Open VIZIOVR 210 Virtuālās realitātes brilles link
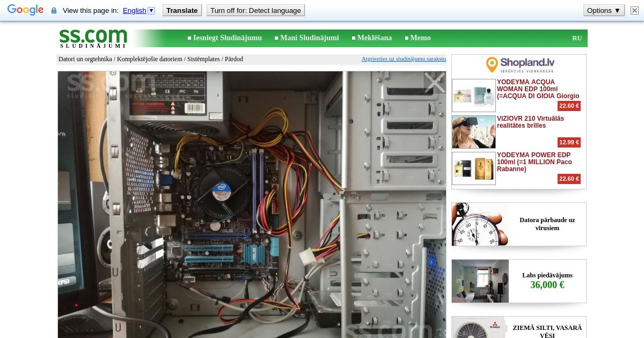Screen dimensions: 644x338 tap(530, 122)
